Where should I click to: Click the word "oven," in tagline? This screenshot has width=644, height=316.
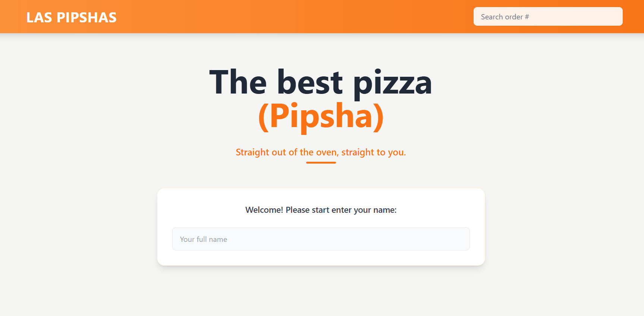tap(327, 152)
